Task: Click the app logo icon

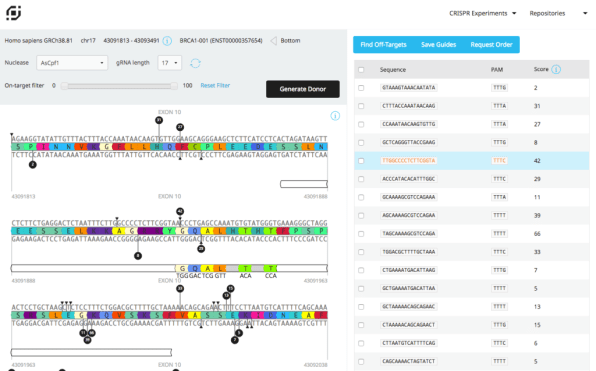Action: [x=13, y=13]
